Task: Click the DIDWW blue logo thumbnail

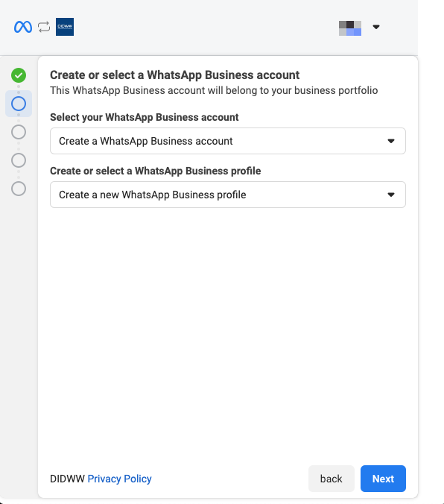Action: [x=65, y=27]
